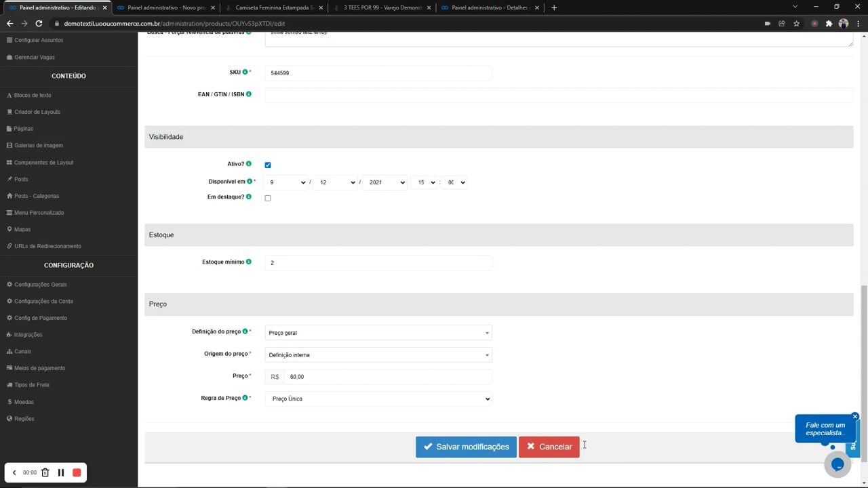
Task: Click inside the SKU input field
Action: click(378, 73)
